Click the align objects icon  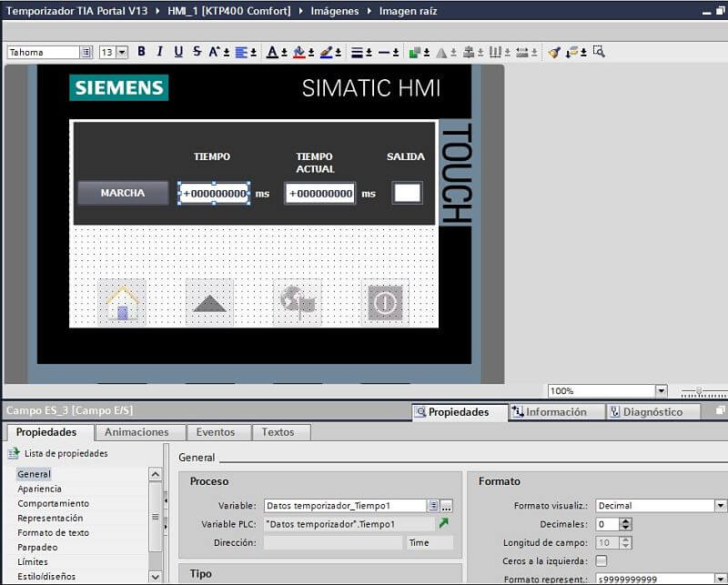click(469, 53)
